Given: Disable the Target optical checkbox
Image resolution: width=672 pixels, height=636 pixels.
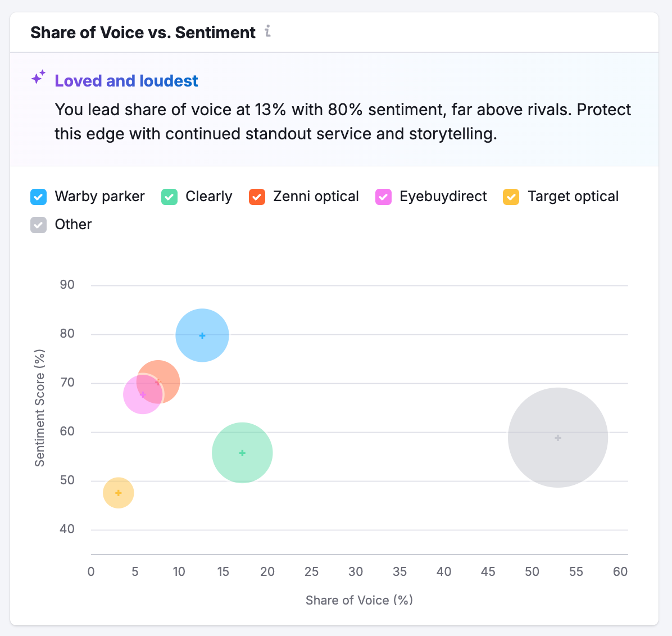Looking at the screenshot, I should click(x=511, y=197).
